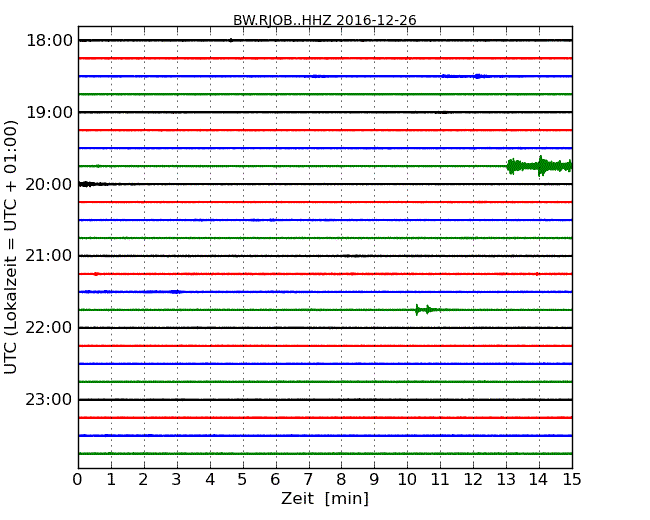Select the 21:00 y-axis time label
Viewport: 650px width, 520px height.
pyautogui.click(x=49, y=256)
